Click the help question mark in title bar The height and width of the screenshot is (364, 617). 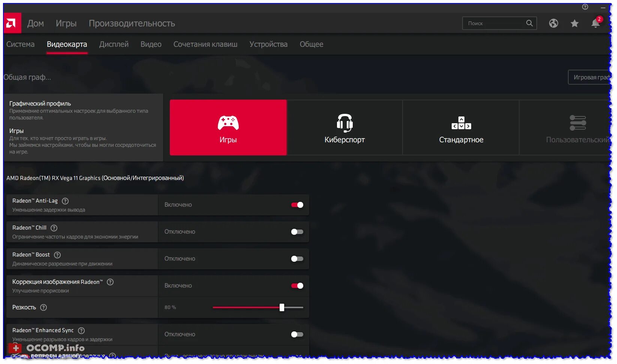coord(585,7)
